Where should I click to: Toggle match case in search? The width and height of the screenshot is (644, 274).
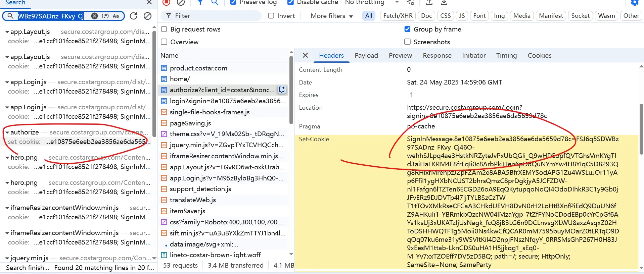point(116,16)
